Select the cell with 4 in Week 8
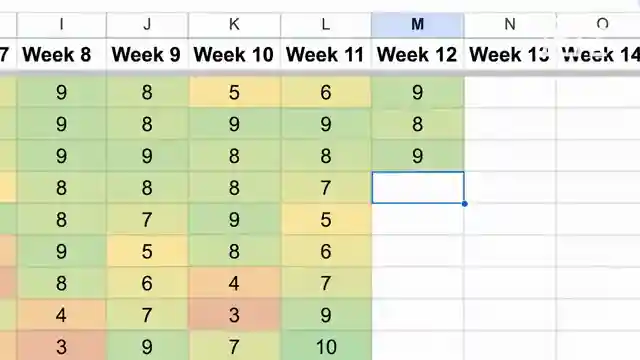This screenshot has height=360, width=640. point(61,315)
